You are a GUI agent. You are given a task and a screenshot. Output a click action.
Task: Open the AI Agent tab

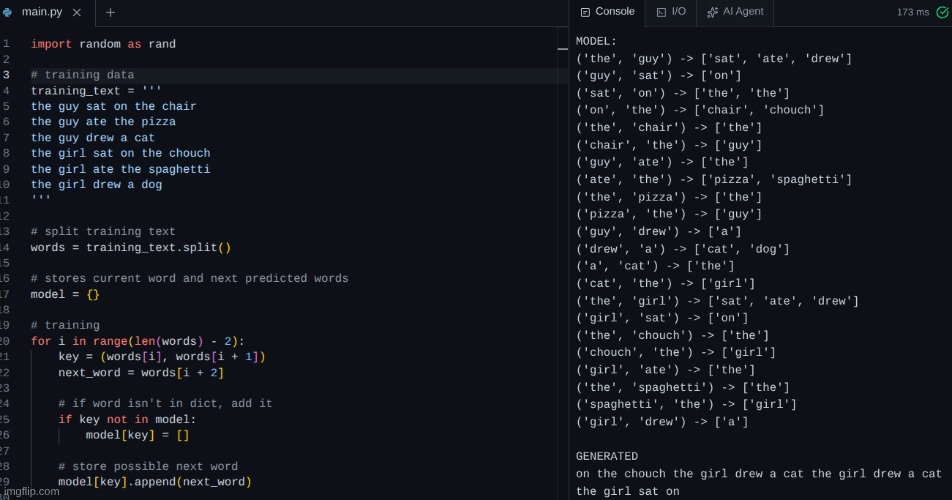pyautogui.click(x=735, y=12)
